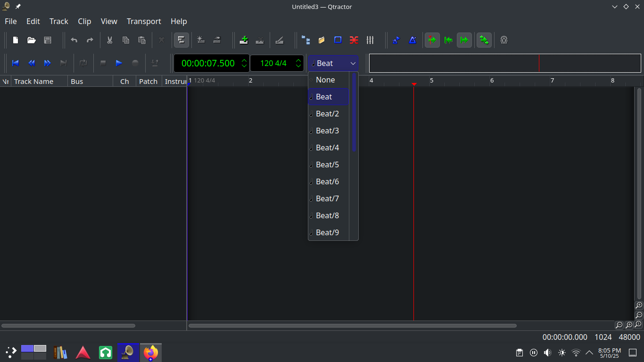This screenshot has height=362, width=644.
Task: Click the panic hexagon icon
Action: point(504,40)
